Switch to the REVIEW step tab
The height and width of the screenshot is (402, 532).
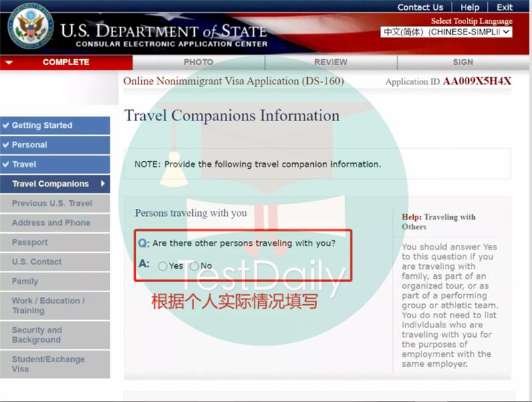(331, 63)
